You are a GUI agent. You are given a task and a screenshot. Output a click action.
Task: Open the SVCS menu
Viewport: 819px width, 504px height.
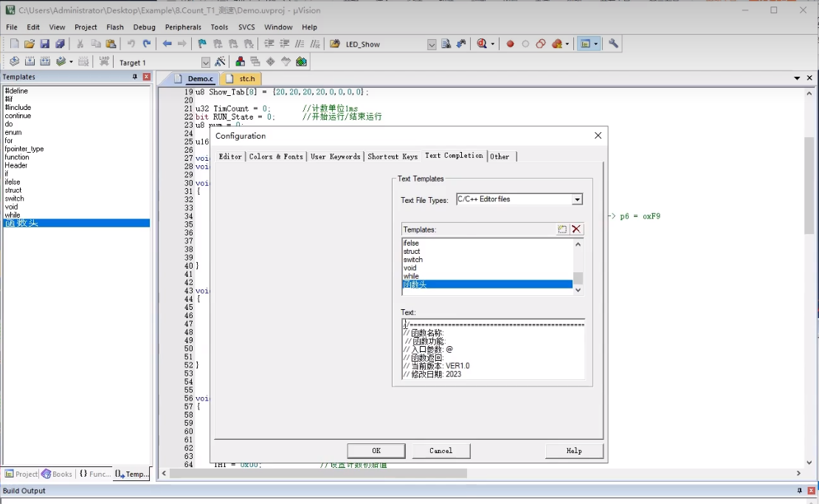(x=246, y=27)
